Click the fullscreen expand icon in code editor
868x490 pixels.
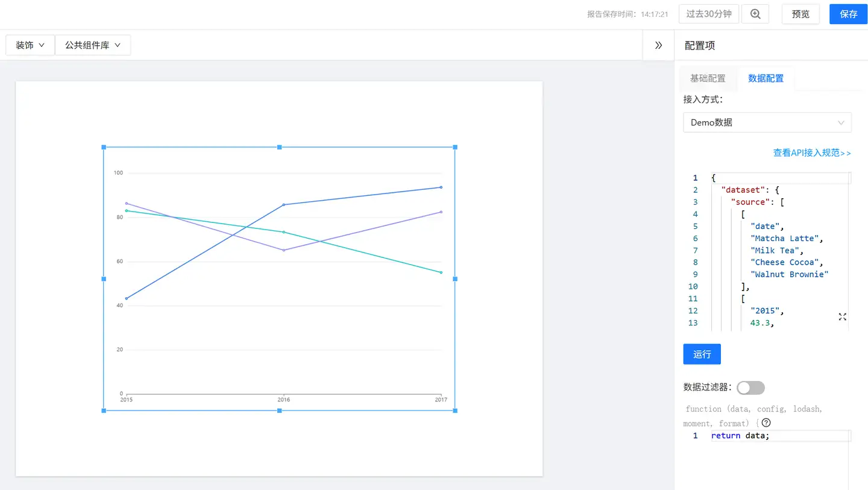point(842,317)
